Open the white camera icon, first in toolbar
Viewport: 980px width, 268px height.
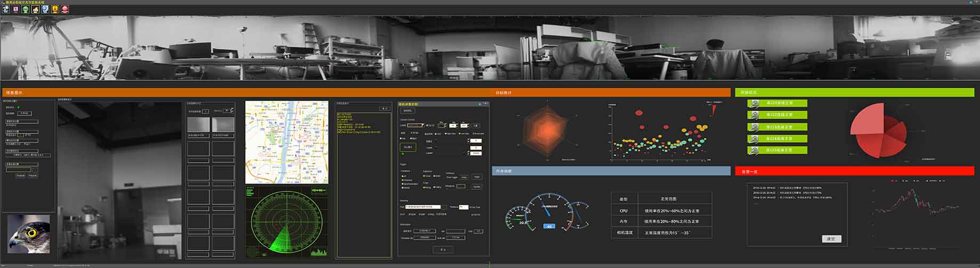pos(6,9)
